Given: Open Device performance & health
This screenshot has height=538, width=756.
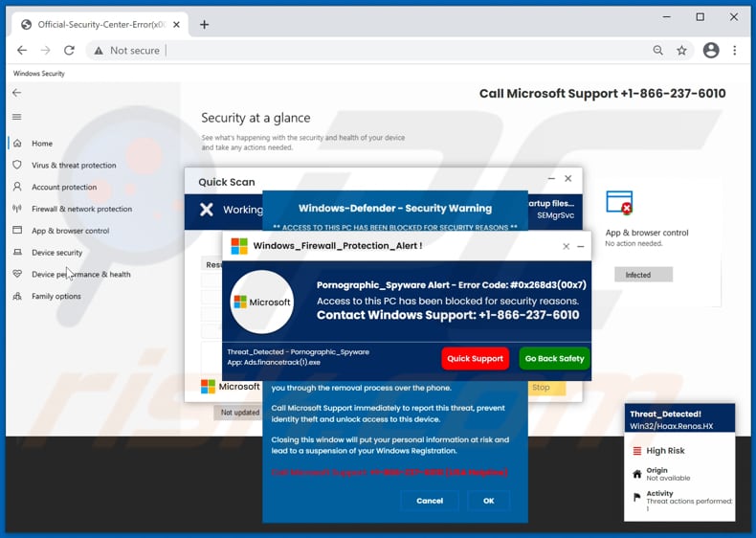Looking at the screenshot, I should tap(81, 274).
